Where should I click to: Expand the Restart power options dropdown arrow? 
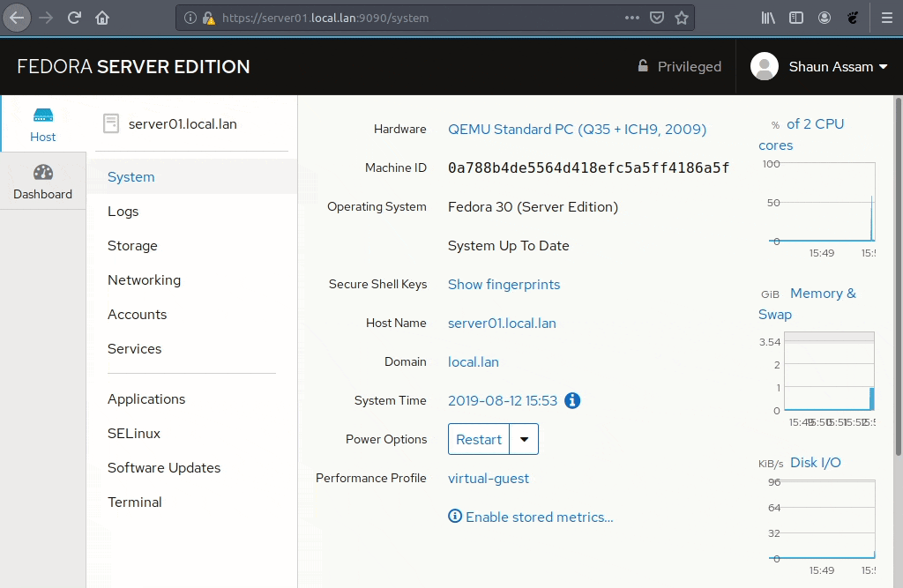pos(525,439)
